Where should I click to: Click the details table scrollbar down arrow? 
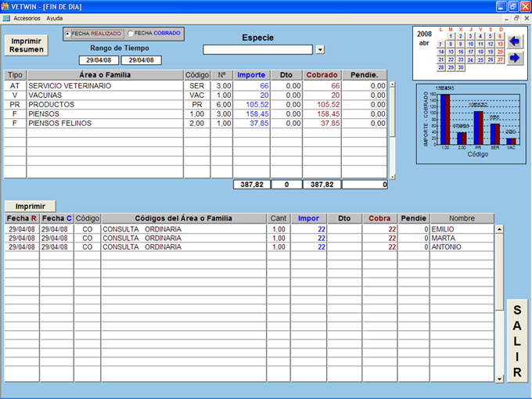pyautogui.click(x=499, y=379)
